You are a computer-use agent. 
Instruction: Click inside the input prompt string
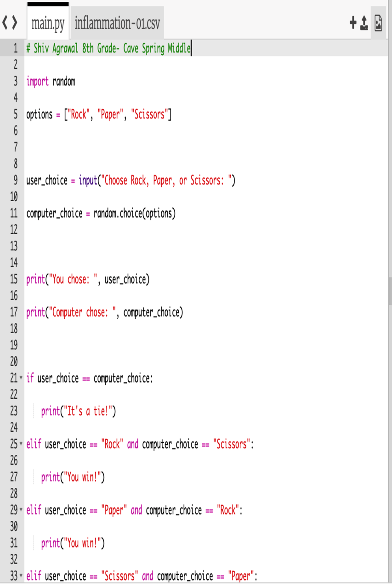point(165,181)
